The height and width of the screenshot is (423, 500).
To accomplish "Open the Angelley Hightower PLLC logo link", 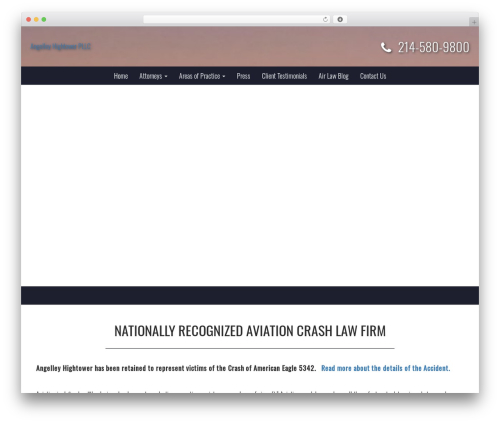I will pos(61,47).
